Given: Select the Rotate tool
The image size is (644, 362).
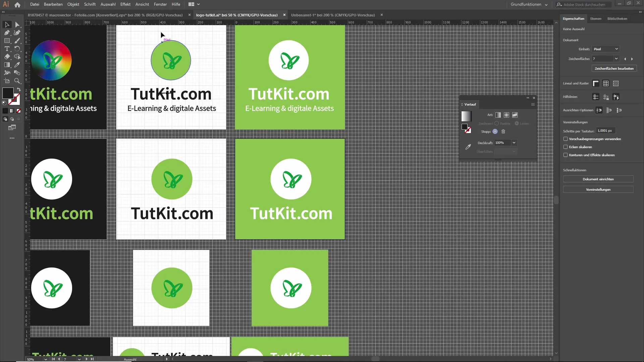Looking at the screenshot, I should tap(17, 49).
